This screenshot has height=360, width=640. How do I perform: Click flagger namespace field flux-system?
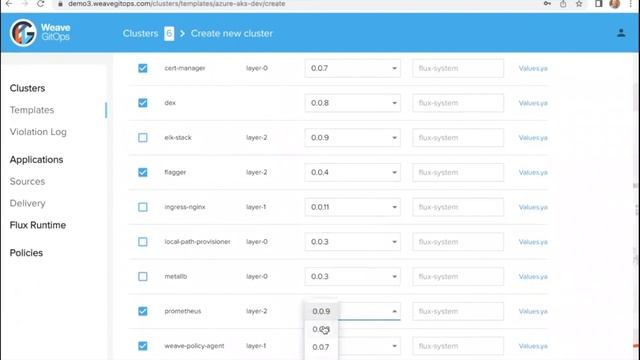pos(458,172)
